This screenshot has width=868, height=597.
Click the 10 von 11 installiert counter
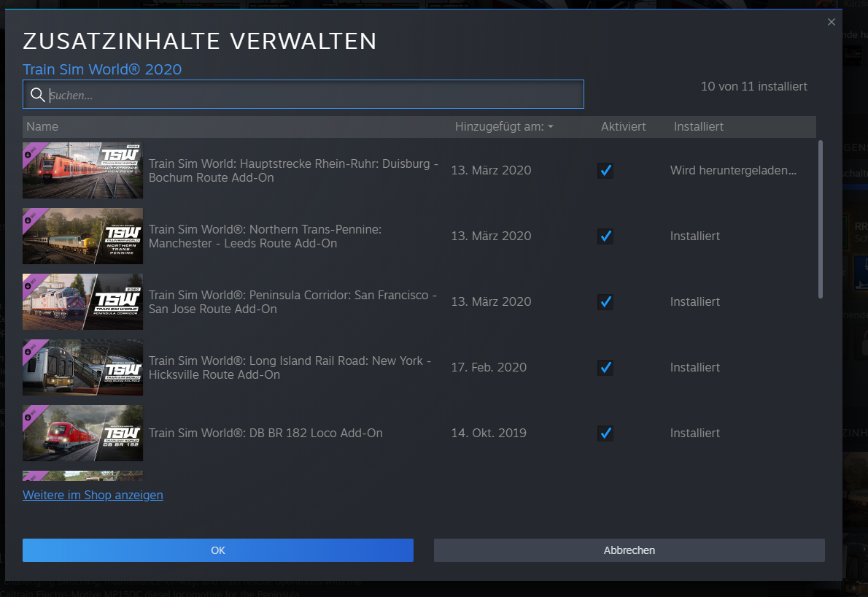[754, 86]
